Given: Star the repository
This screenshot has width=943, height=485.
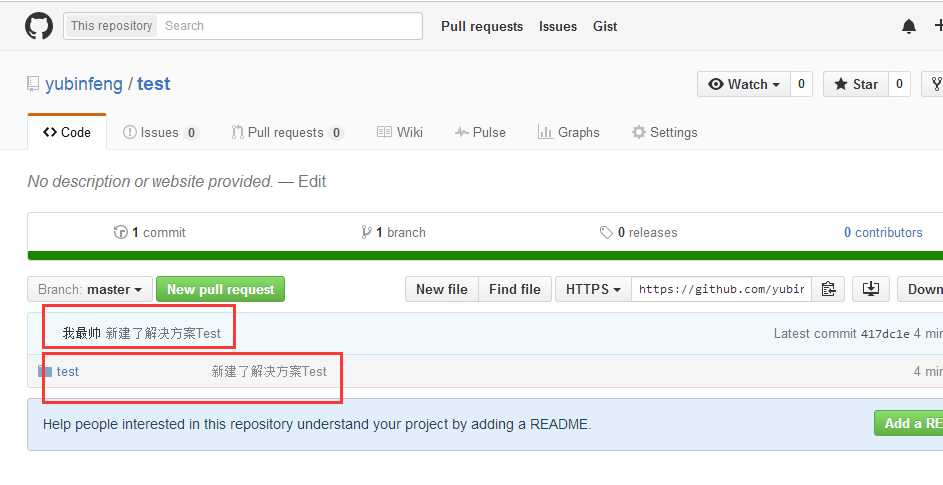Looking at the screenshot, I should point(856,84).
